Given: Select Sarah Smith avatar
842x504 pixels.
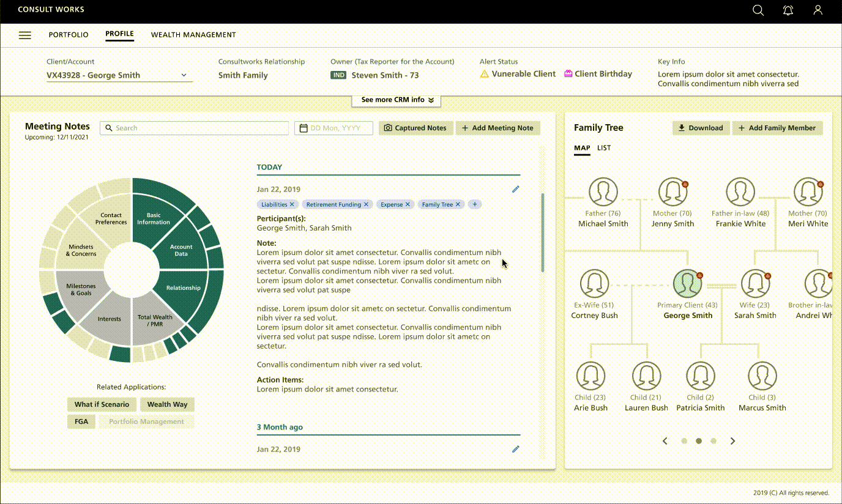Looking at the screenshot, I should [x=755, y=284].
